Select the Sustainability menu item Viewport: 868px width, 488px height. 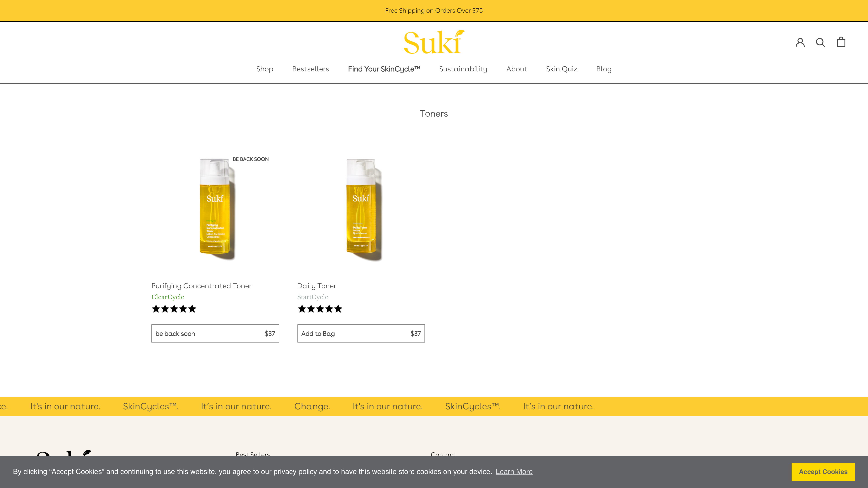(x=463, y=69)
